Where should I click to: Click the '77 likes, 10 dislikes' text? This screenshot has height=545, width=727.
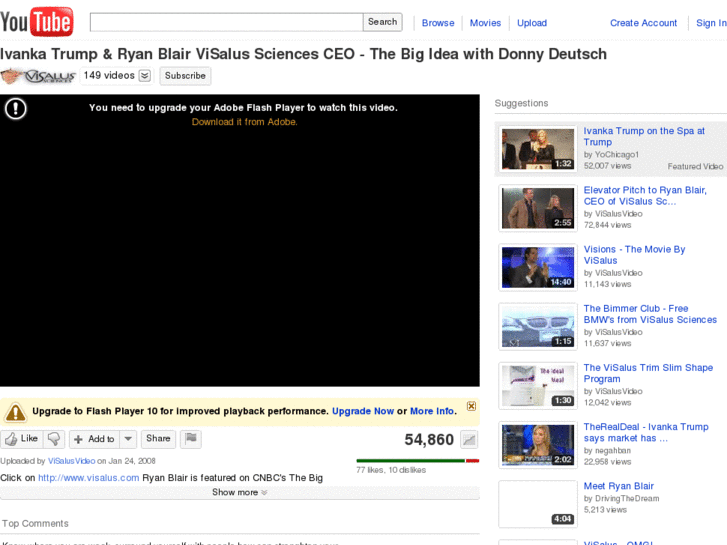tap(391, 470)
